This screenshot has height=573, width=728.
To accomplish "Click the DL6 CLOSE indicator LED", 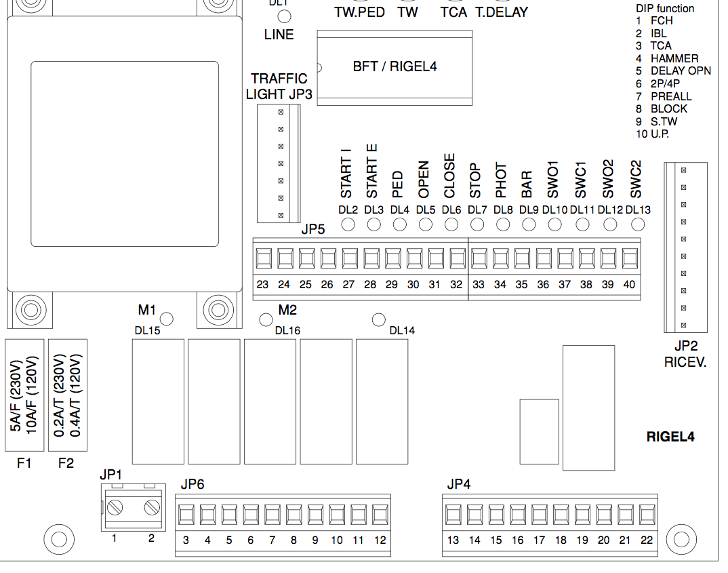I will [451, 224].
